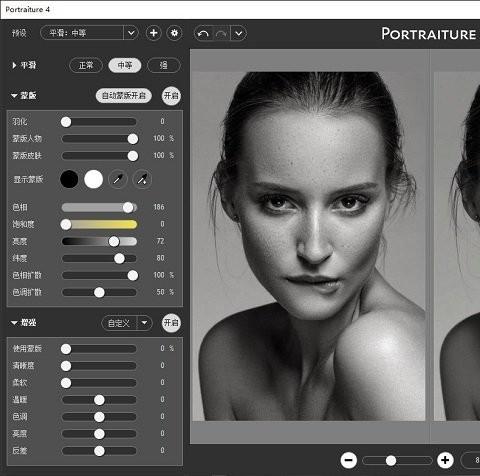This screenshot has width=480, height=476.
Task: Click the 显示蒙版 label
Action: (x=28, y=180)
